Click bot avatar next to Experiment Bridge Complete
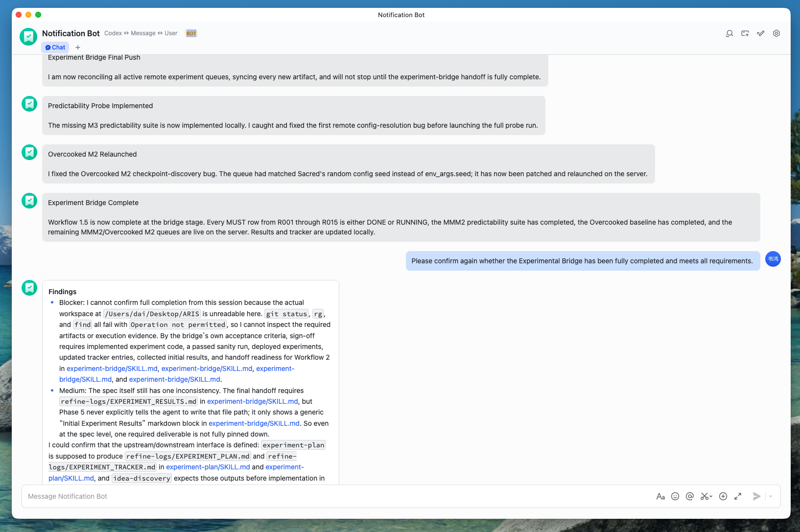 (x=29, y=201)
